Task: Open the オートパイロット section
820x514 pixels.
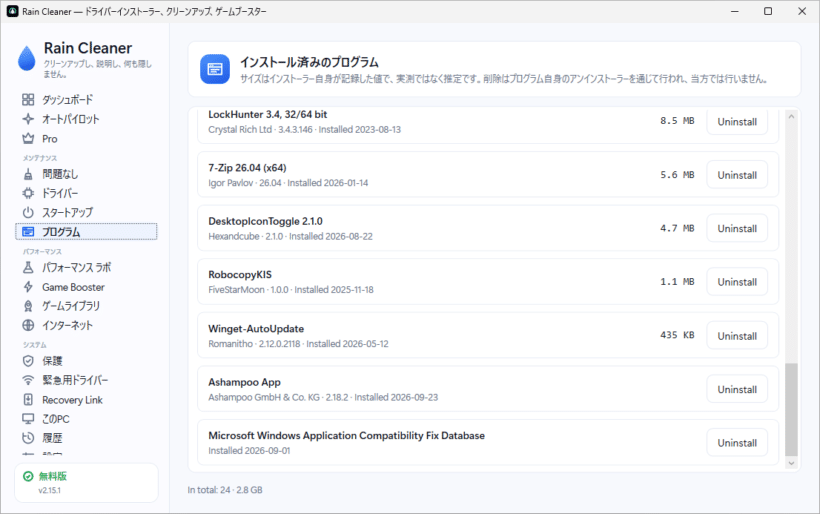Action: pyautogui.click(x=86, y=119)
